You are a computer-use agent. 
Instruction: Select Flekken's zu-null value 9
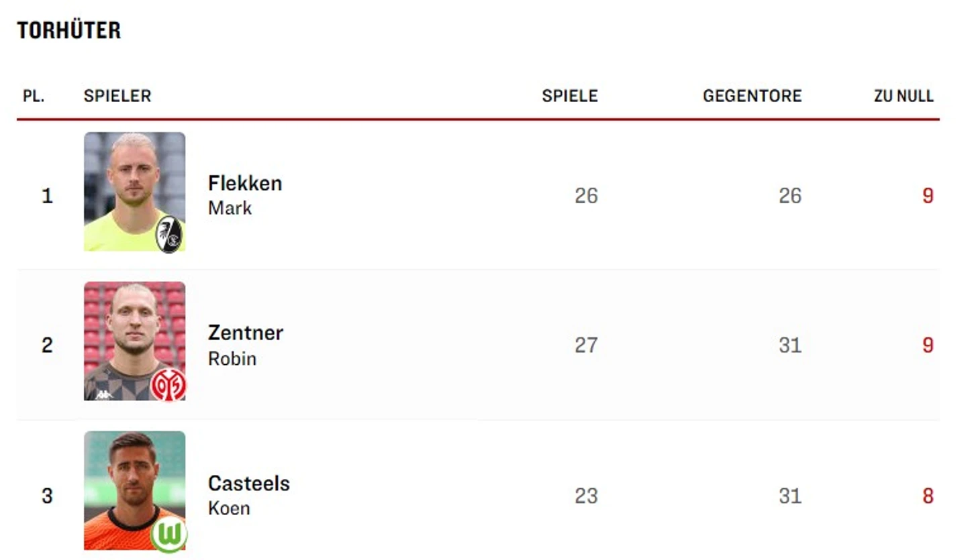pyautogui.click(x=928, y=195)
